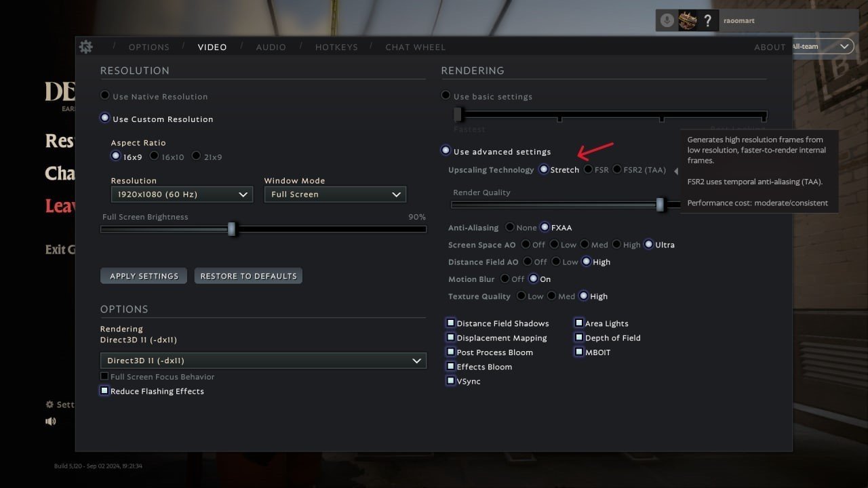The height and width of the screenshot is (488, 868).
Task: Toggle VSync checkbox
Action: pos(450,380)
